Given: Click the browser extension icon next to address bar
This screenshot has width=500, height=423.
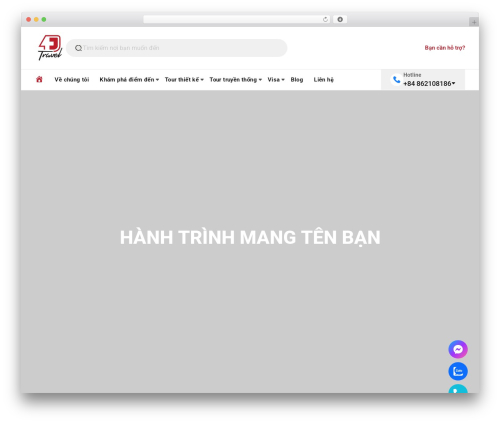Looking at the screenshot, I should [340, 19].
